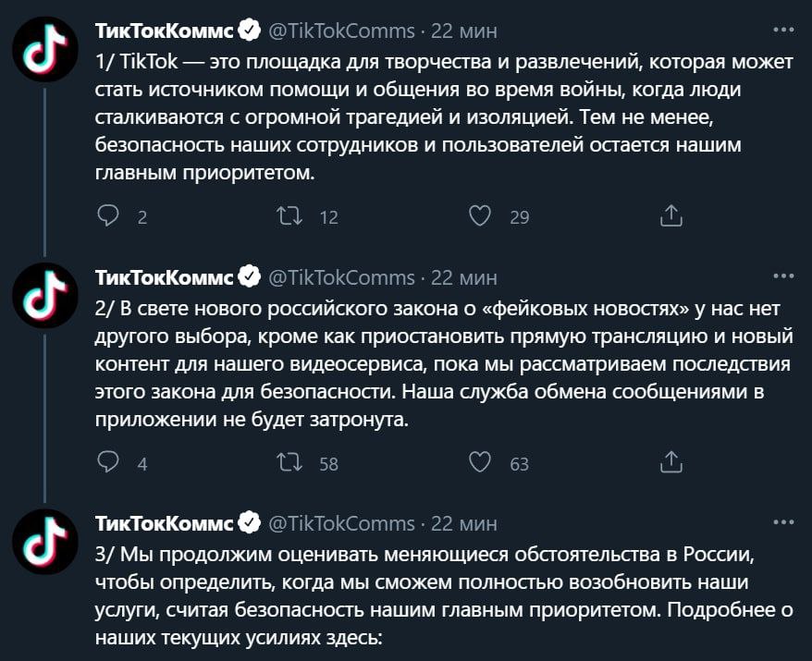Click @TikTokComms handle in the second tweet
This screenshot has width=812, height=661.
(x=341, y=277)
